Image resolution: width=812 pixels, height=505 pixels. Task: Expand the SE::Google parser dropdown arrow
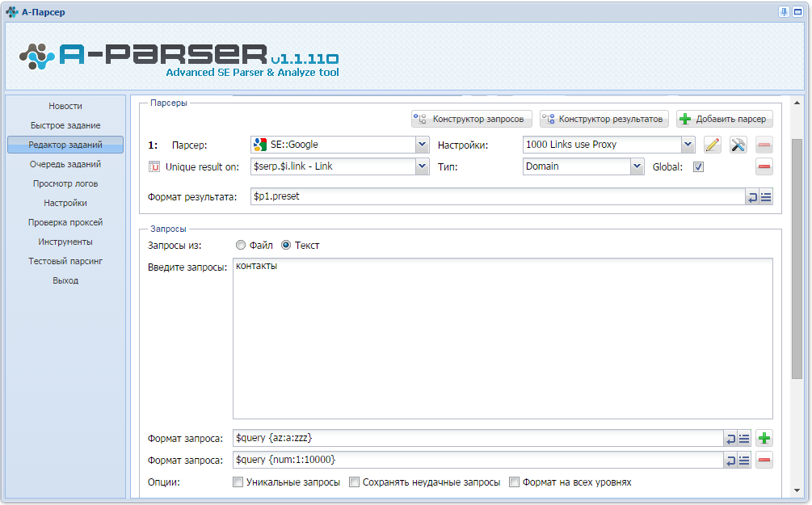422,145
